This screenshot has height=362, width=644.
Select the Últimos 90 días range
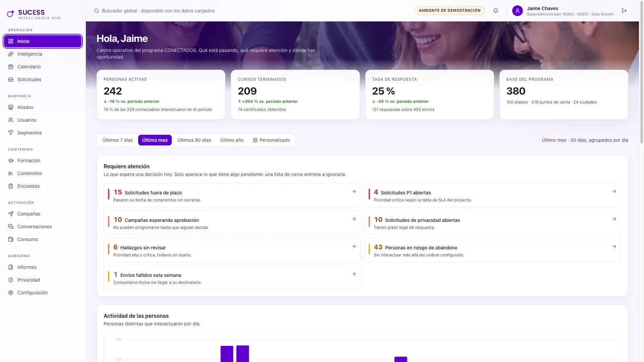pyautogui.click(x=194, y=140)
